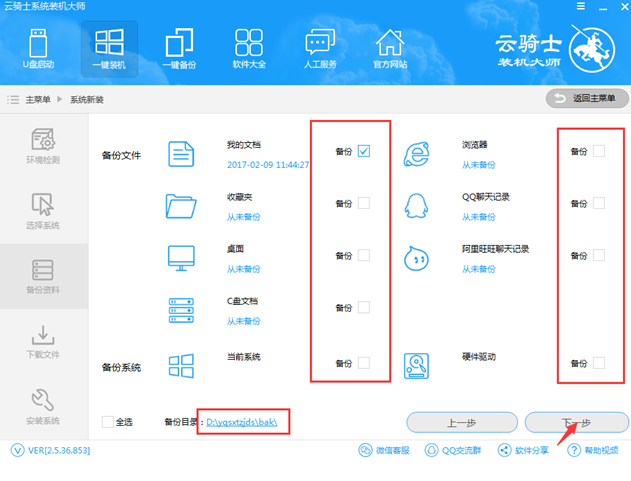Check 当前系统 backup checkbox
The image size is (631, 481).
pos(364,363)
